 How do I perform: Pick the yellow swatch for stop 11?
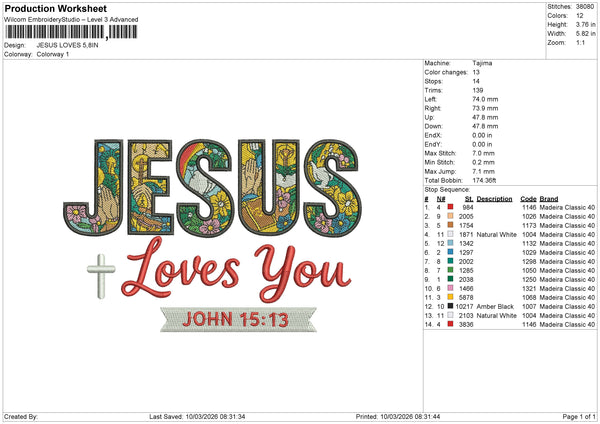450,296
